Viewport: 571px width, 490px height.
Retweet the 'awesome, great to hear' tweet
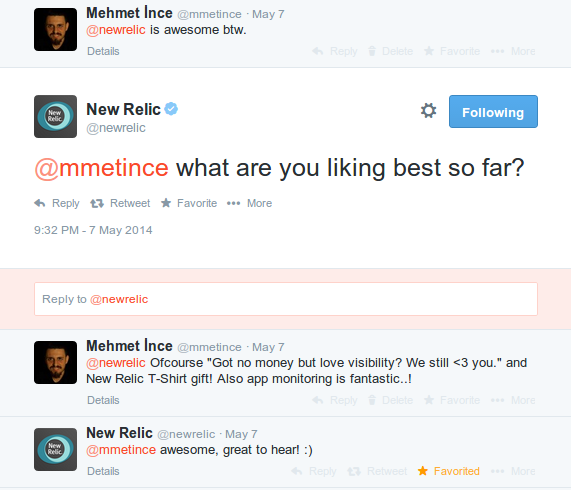[377, 471]
